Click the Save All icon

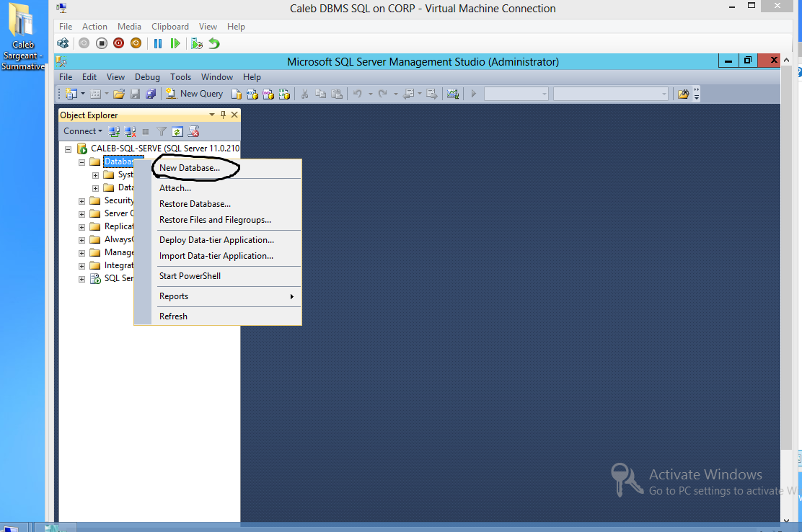(151, 94)
